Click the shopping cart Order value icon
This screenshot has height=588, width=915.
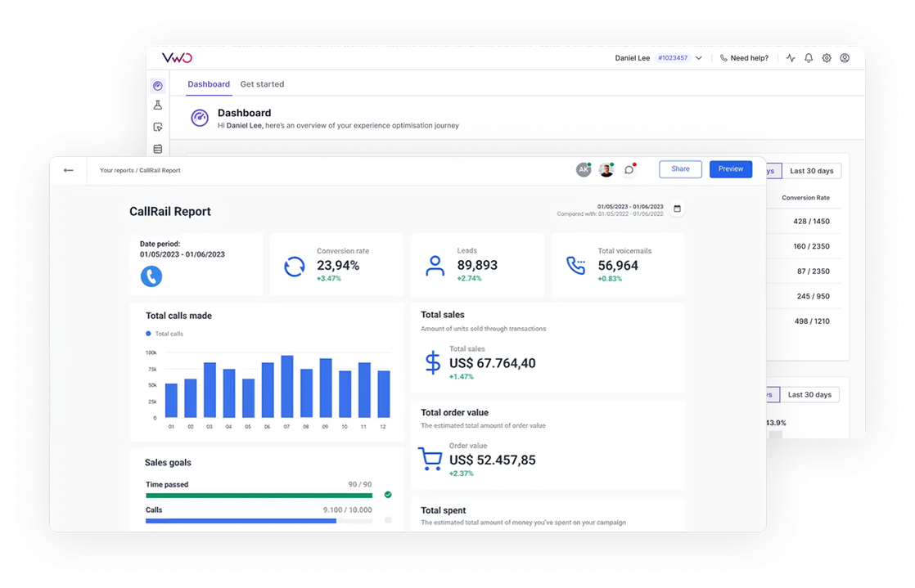pos(430,459)
